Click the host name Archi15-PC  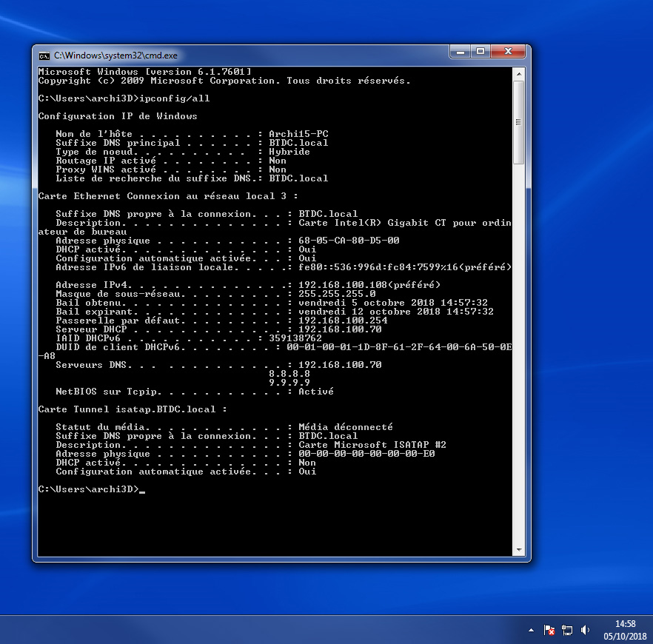click(298, 134)
